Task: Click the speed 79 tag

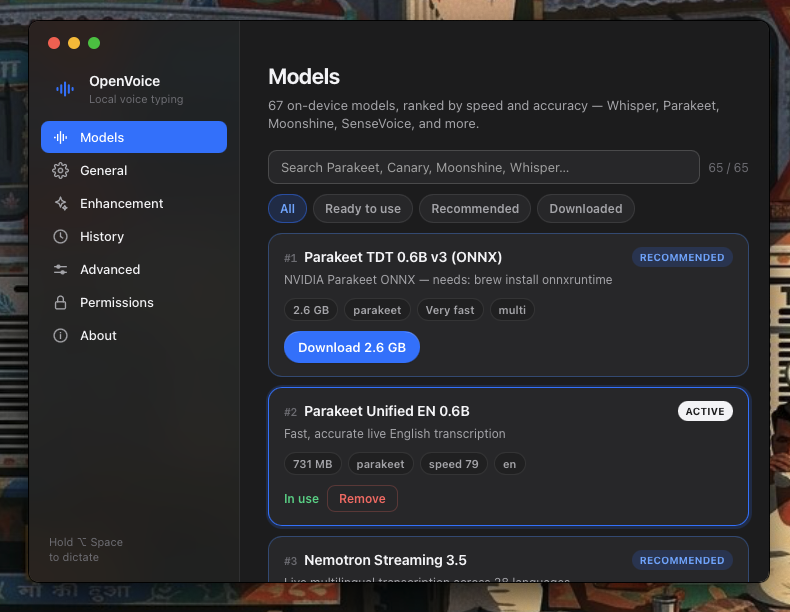Action: [453, 464]
